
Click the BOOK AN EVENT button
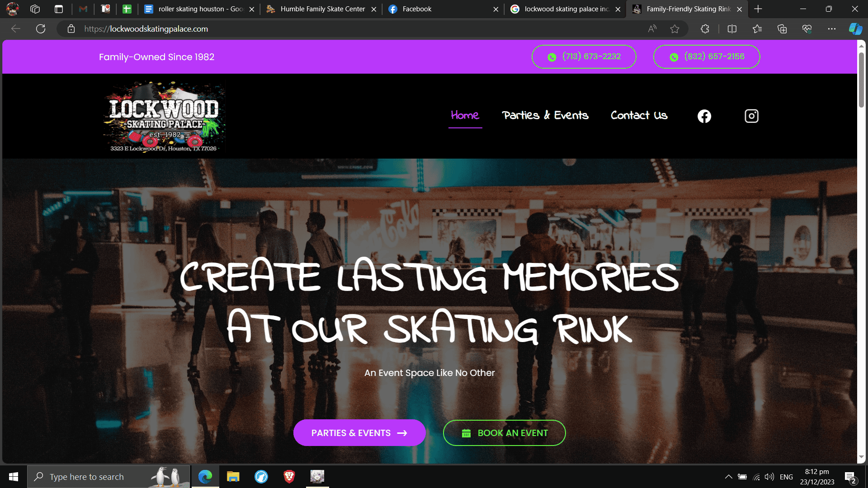[504, 432]
